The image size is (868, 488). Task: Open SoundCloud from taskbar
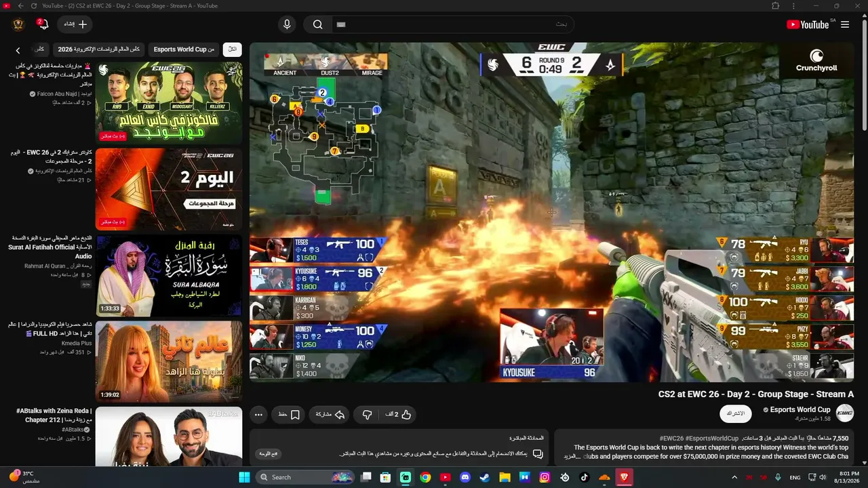(604, 477)
